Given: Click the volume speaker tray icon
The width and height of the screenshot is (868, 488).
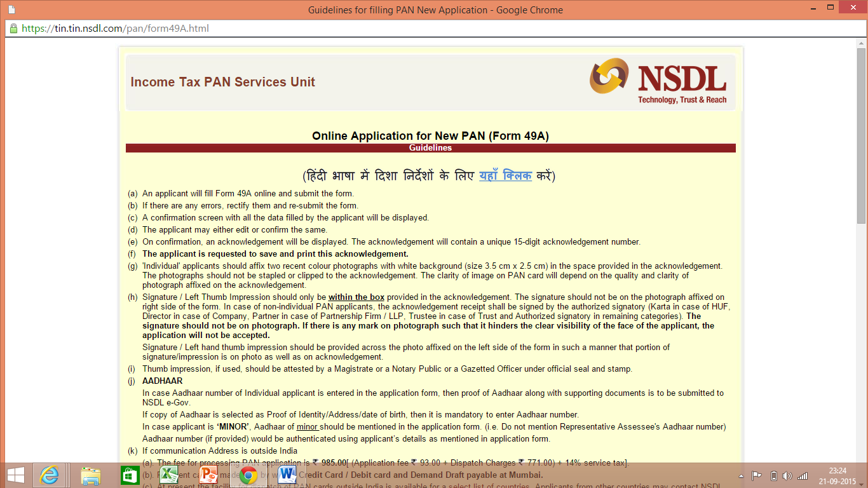Looking at the screenshot, I should click(x=787, y=475).
